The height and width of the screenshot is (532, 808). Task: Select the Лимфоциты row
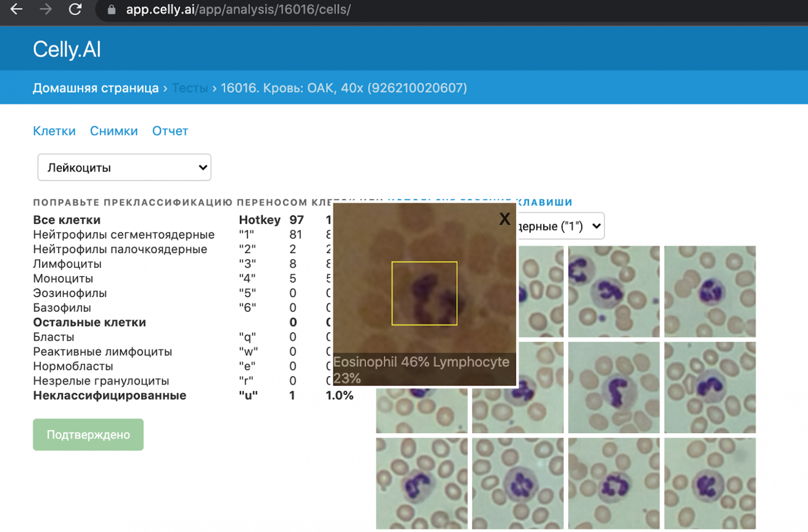pos(67,264)
